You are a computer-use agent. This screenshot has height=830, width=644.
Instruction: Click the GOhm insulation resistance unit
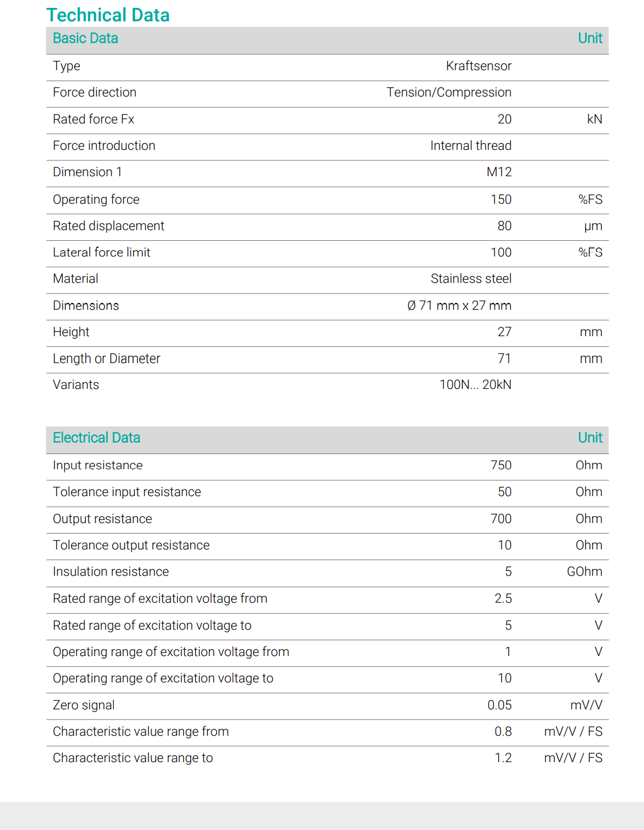[x=585, y=572]
